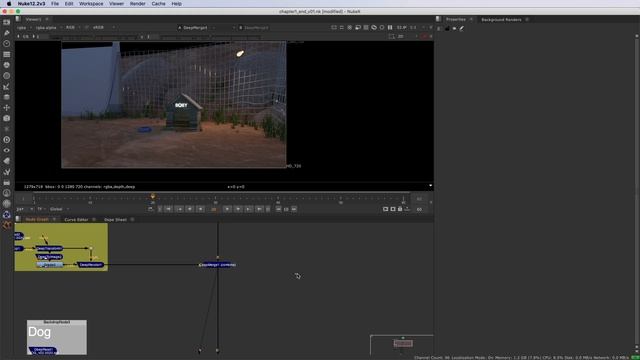Select the DeepTransform node
The image size is (640, 360).
pos(49,248)
